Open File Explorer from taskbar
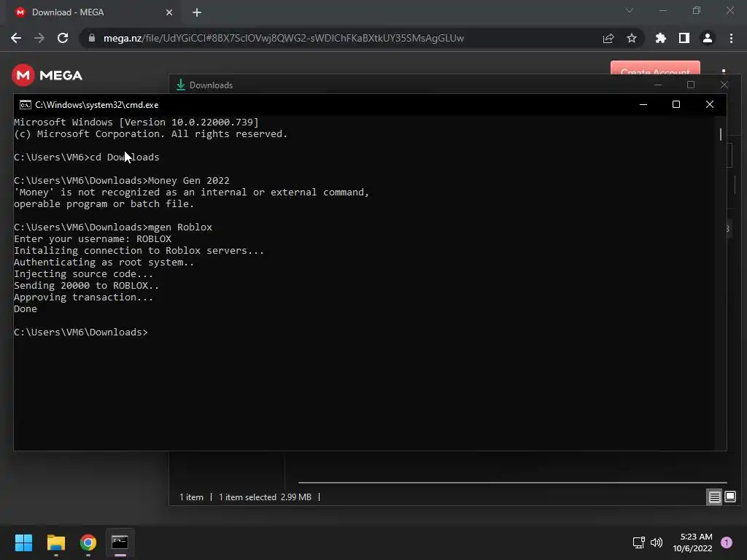Screen dimensions: 747x560 tap(55, 542)
